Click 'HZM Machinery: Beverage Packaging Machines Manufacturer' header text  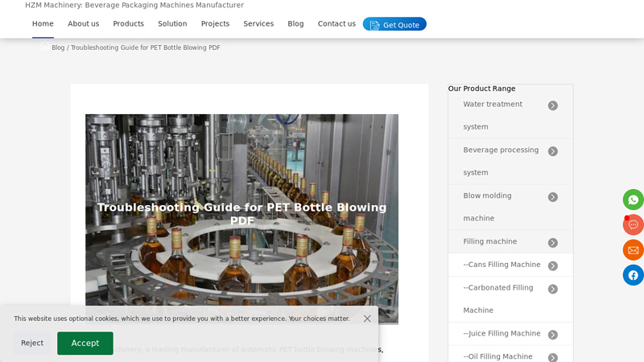(x=134, y=5)
